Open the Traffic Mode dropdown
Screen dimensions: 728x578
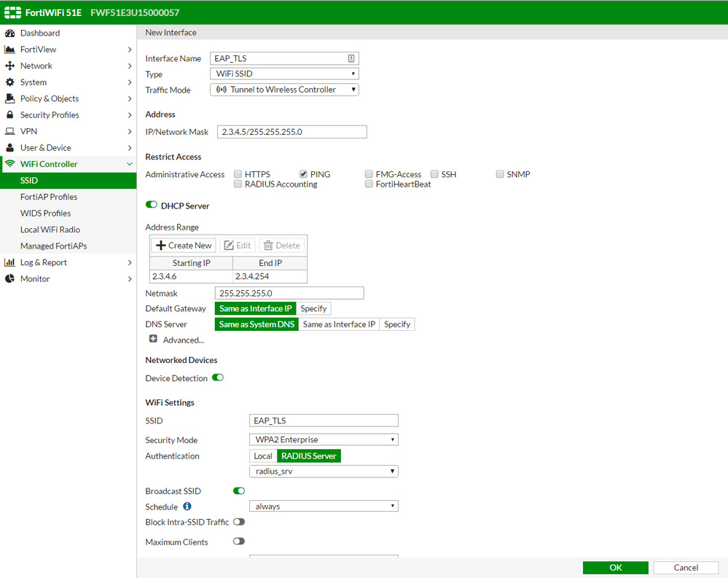pyautogui.click(x=284, y=90)
